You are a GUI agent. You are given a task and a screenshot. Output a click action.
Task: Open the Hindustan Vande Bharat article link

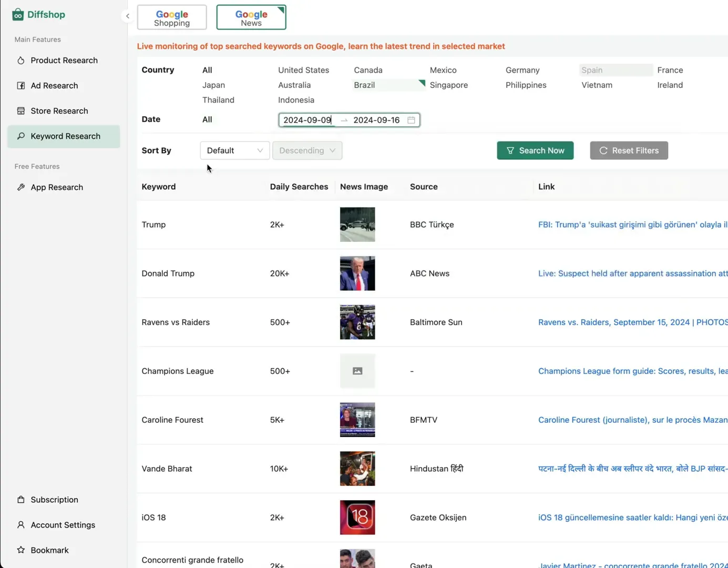[x=633, y=469]
